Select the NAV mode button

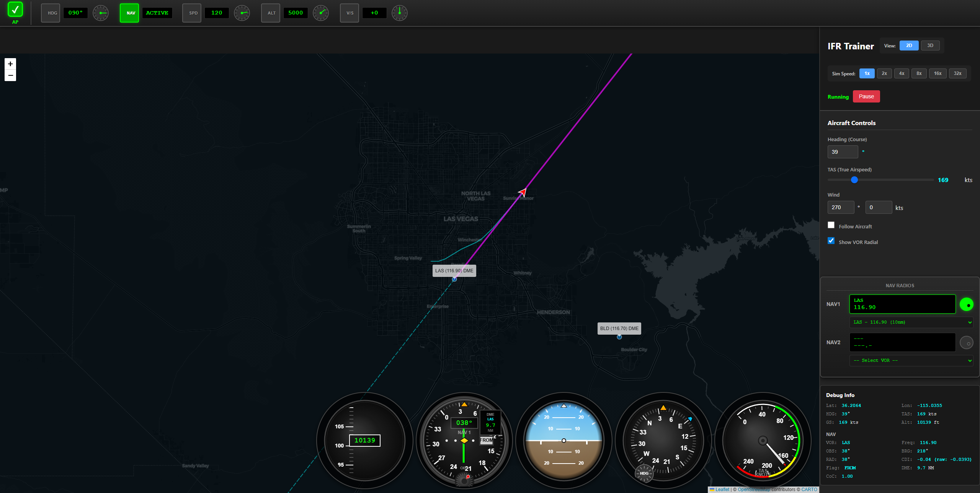pyautogui.click(x=129, y=13)
